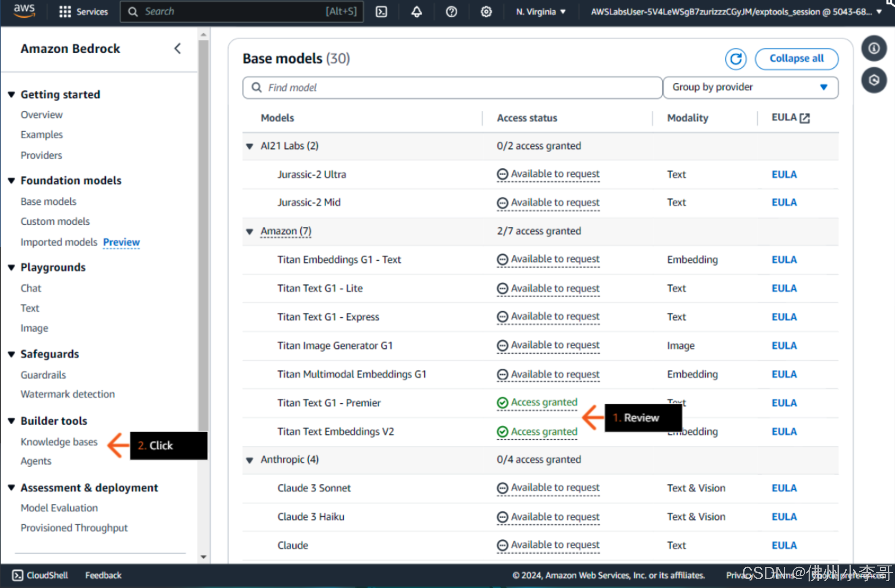Click the sidebar scroll down arrow
Image resolution: width=895 pixels, height=588 pixels.
tap(204, 557)
